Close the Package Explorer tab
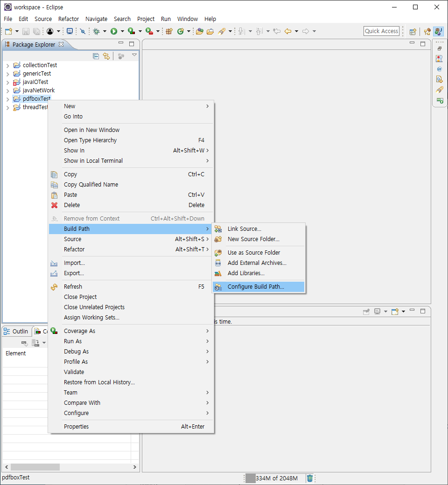This screenshot has height=485, width=448. point(61,44)
